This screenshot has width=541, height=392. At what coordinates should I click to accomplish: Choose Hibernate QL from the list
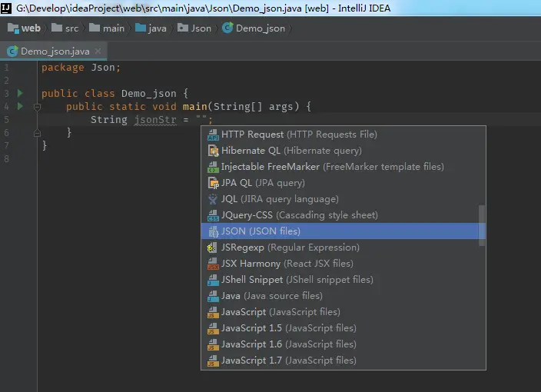coord(344,151)
